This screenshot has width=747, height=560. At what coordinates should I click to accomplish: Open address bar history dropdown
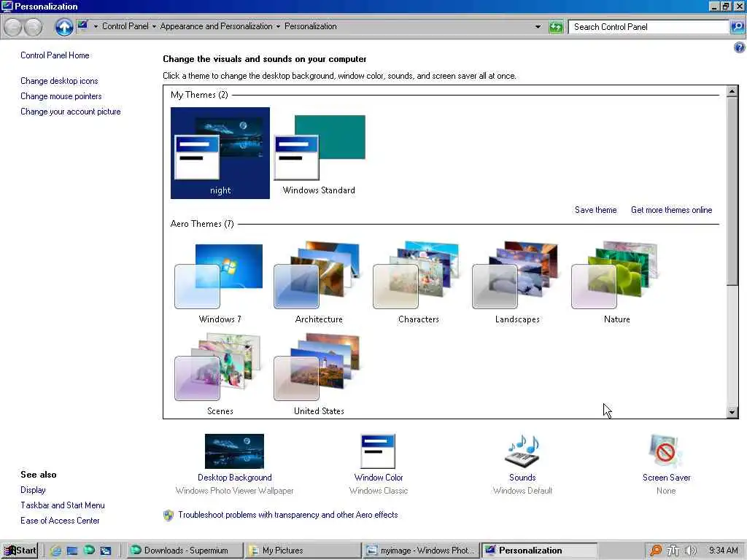point(538,27)
